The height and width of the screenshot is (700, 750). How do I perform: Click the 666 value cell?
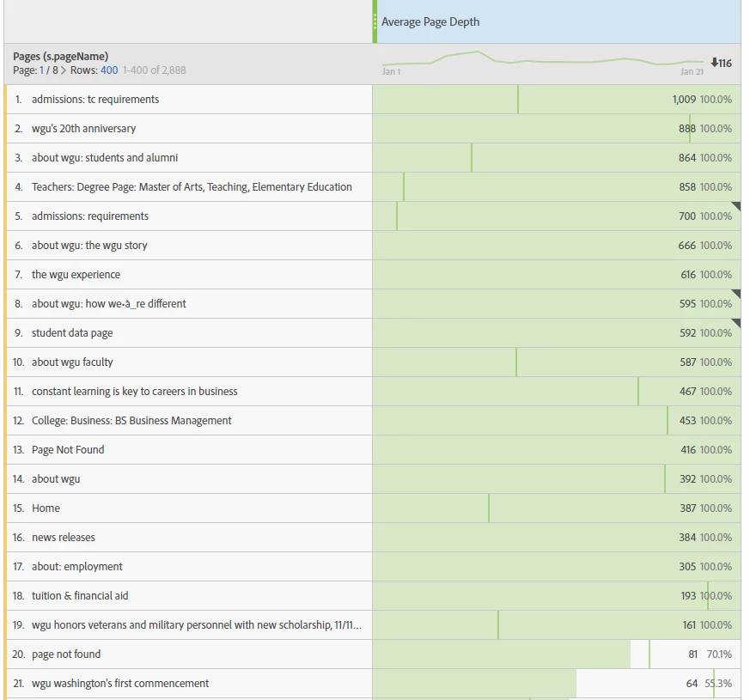[557, 246]
